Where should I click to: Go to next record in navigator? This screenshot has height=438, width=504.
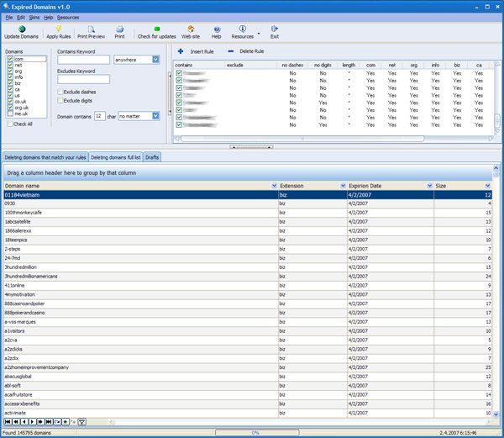[x=32, y=421]
